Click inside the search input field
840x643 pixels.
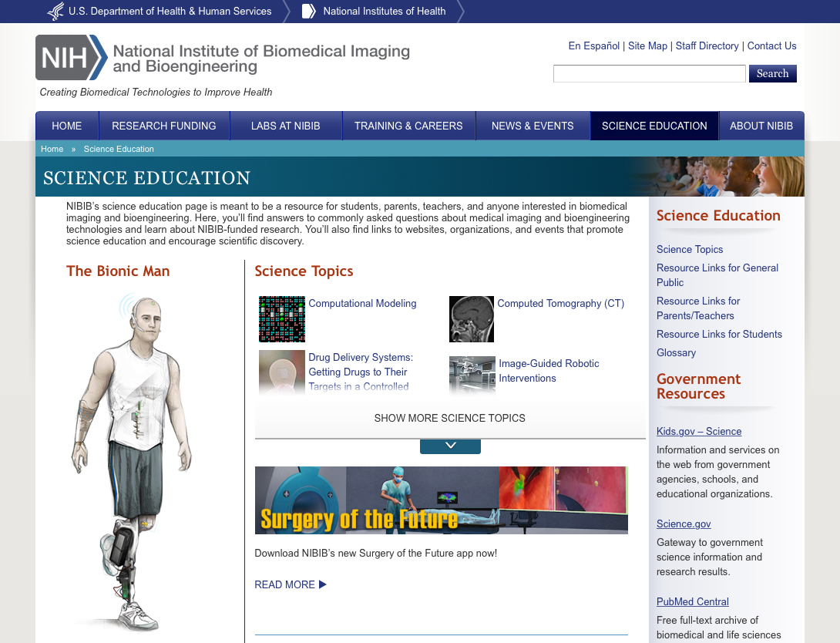(x=649, y=73)
